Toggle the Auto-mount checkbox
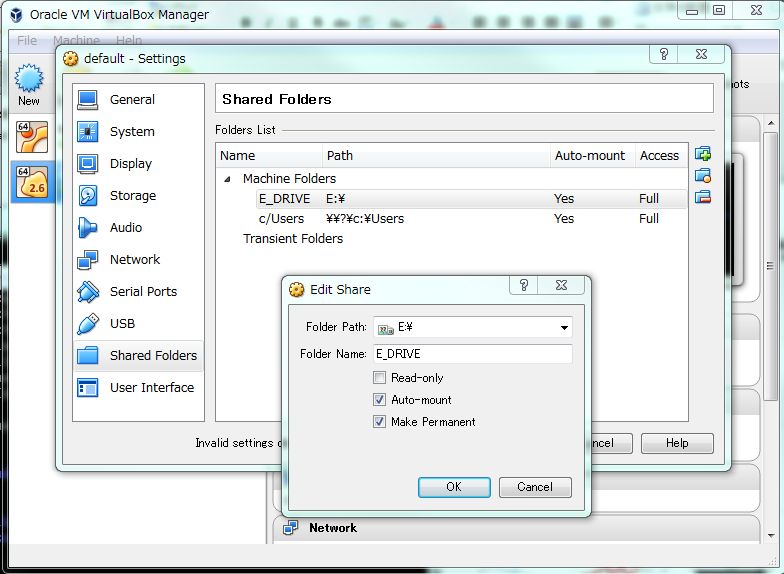This screenshot has height=574, width=784. tap(380, 400)
